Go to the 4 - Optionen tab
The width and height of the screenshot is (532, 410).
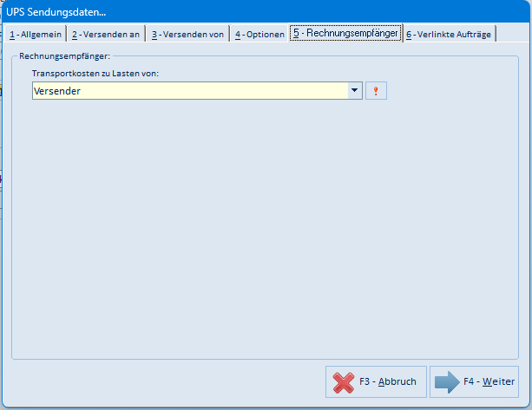click(259, 34)
